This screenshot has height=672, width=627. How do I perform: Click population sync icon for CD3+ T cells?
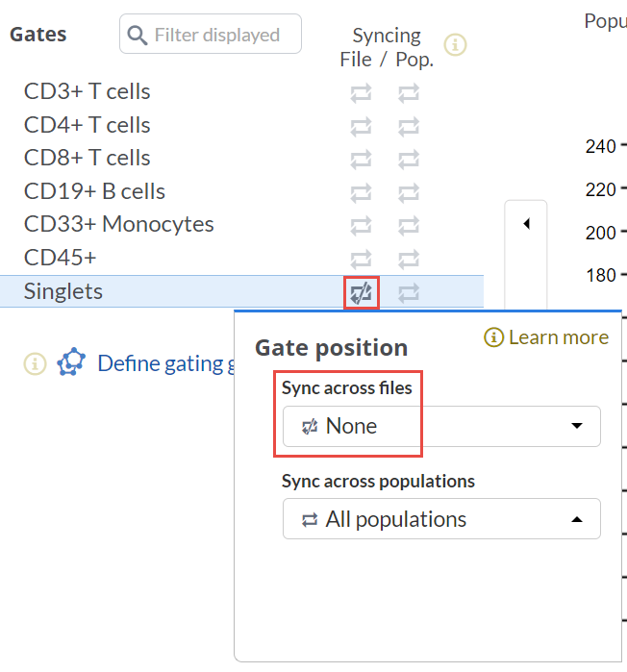[x=409, y=93]
